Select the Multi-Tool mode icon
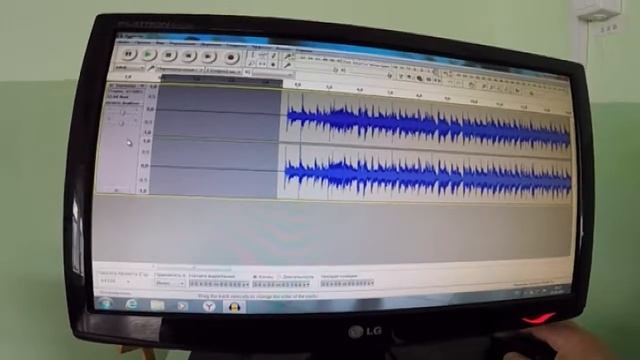 [273, 65]
